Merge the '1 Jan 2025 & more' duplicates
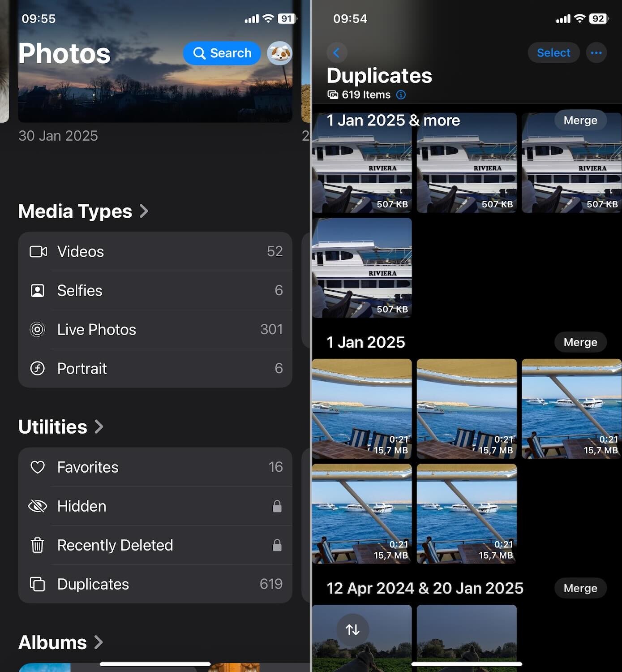The image size is (622, 672). tap(580, 120)
